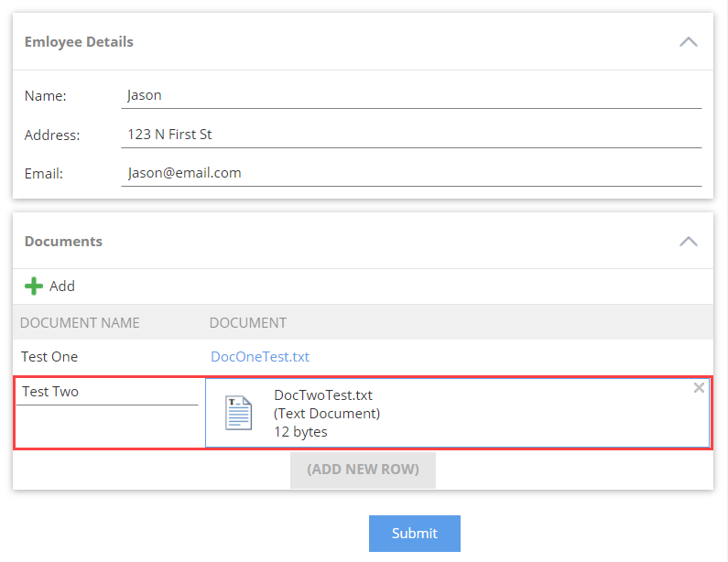Click the green plus Add icon
Screen dimensions: 728x562
click(x=34, y=286)
